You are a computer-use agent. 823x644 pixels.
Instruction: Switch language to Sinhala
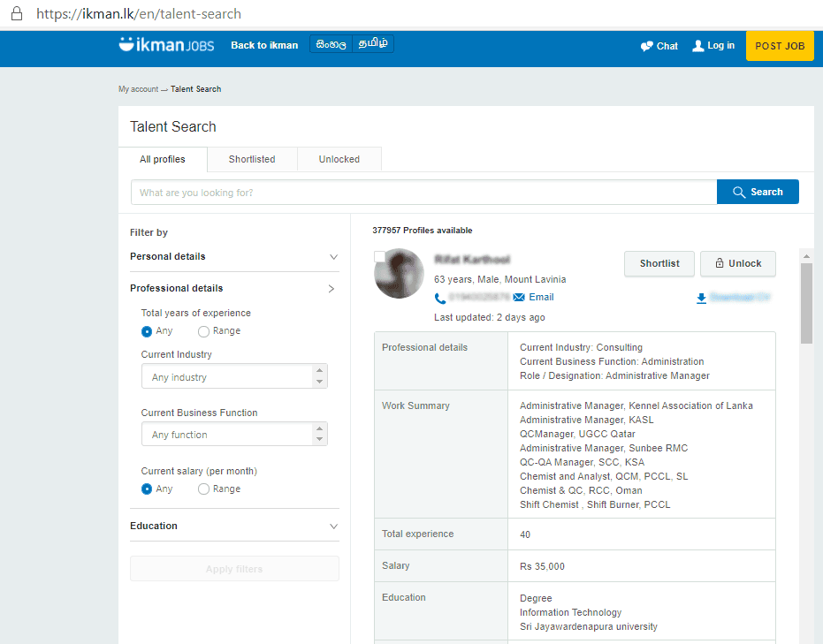pos(331,44)
